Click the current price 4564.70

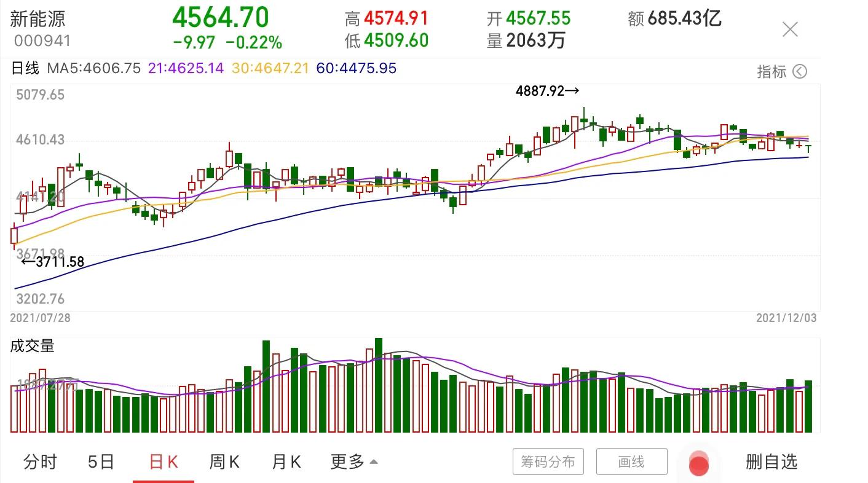tap(221, 17)
